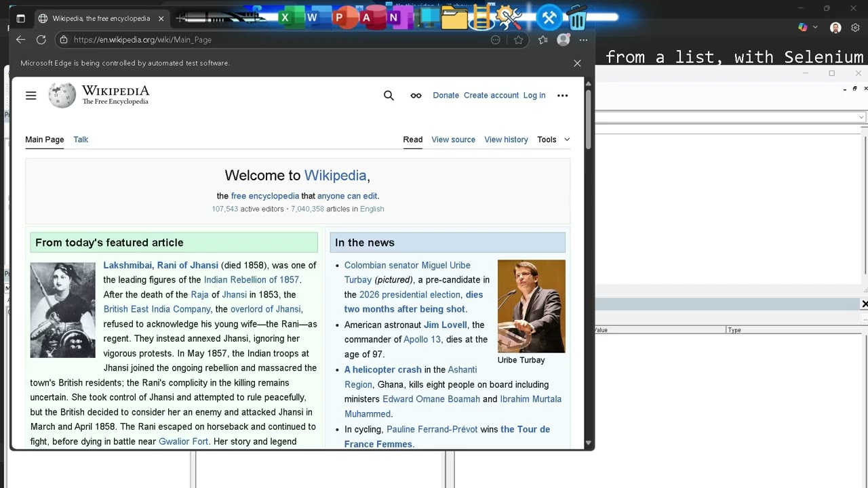
Task: Select the Read tab
Action: click(x=412, y=140)
